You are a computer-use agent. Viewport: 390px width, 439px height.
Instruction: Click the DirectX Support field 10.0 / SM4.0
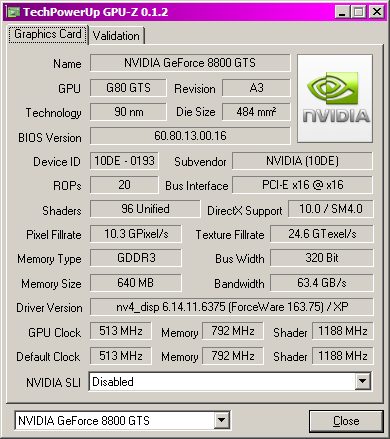point(331,209)
